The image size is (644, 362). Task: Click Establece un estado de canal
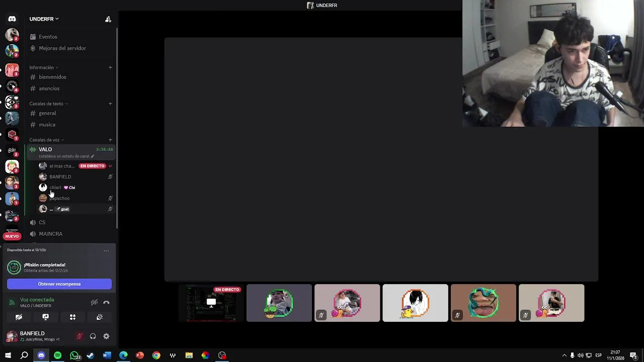(64, 156)
